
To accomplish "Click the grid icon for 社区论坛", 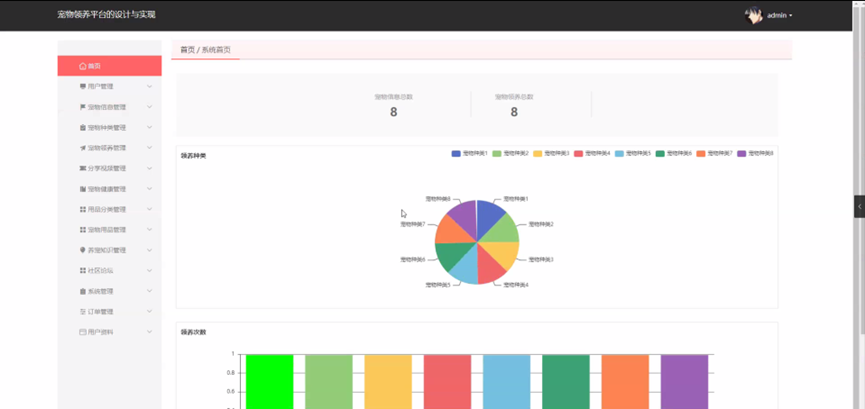I will coord(83,270).
